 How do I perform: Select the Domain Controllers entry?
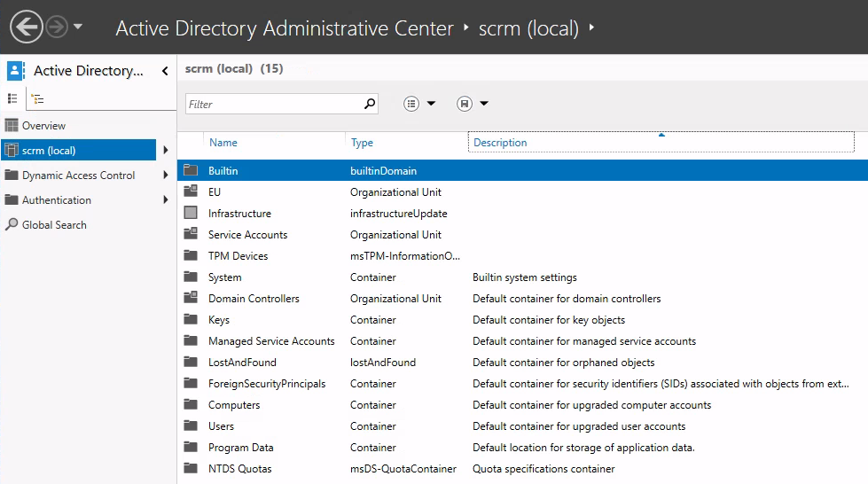[x=254, y=299]
